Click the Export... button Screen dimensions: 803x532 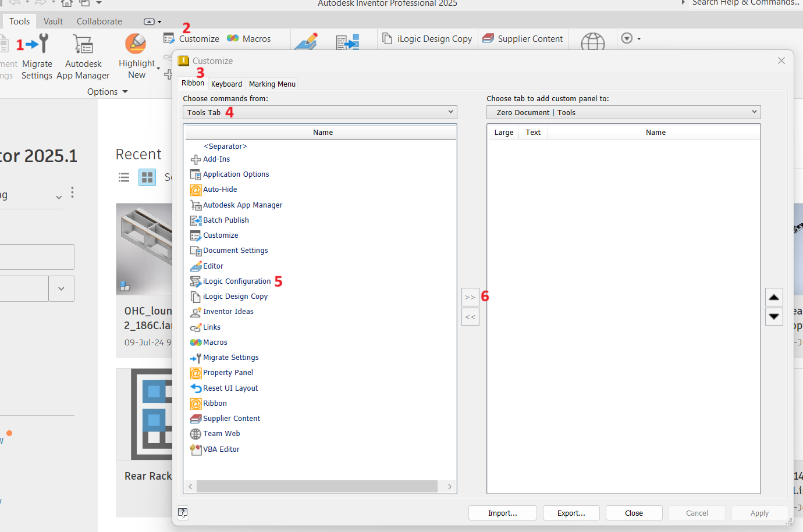tap(571, 513)
